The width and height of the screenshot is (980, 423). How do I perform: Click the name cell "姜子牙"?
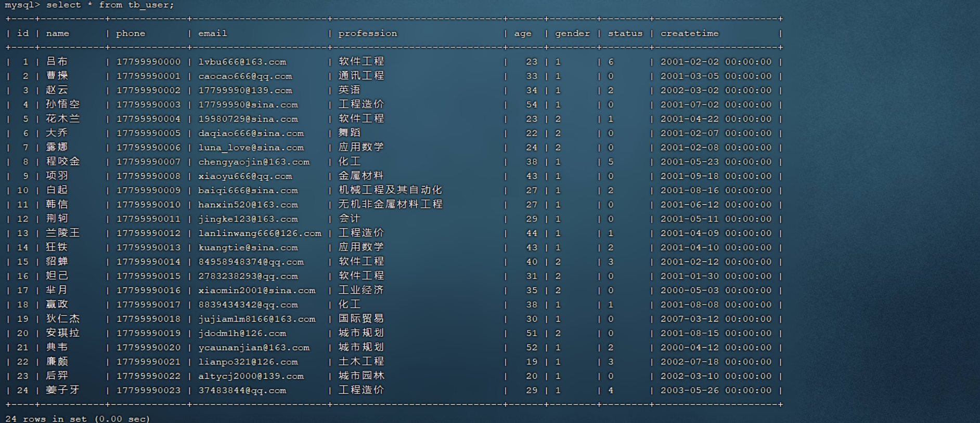pos(62,390)
